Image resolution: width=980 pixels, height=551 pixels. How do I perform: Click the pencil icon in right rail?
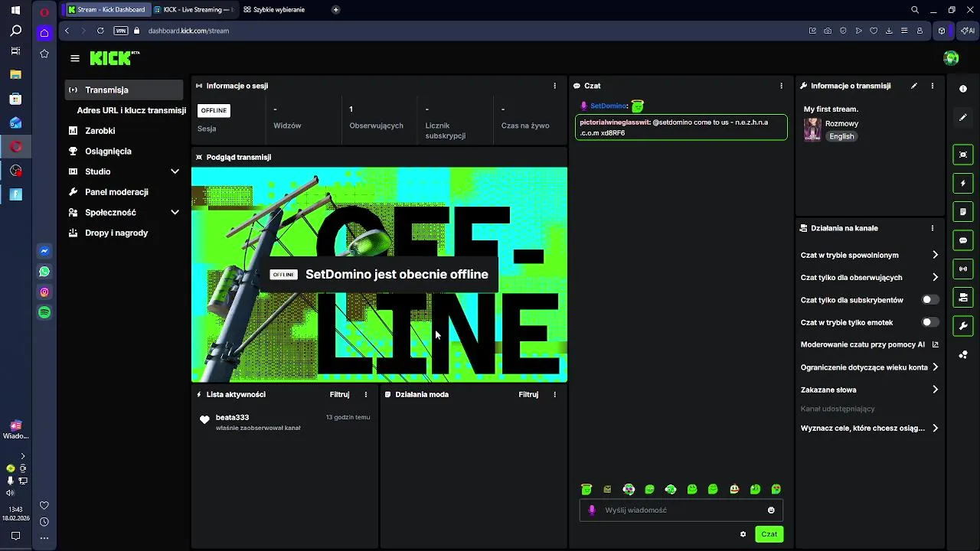coord(963,117)
